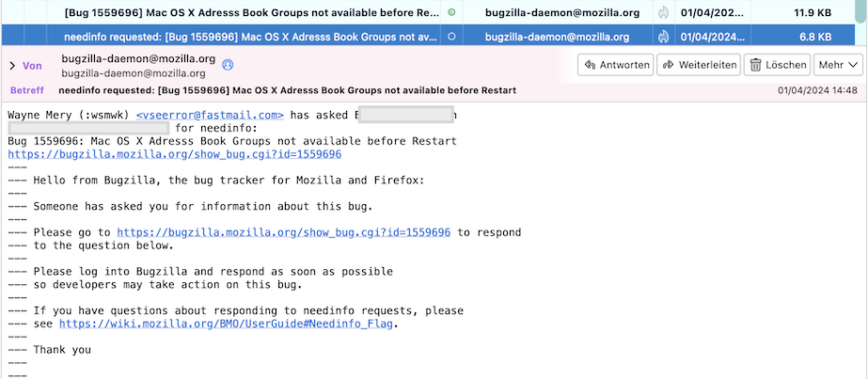Click sender name bugzilla-daemon@mozilla.org in header
Screen dimensions: 868x379
click(x=138, y=58)
